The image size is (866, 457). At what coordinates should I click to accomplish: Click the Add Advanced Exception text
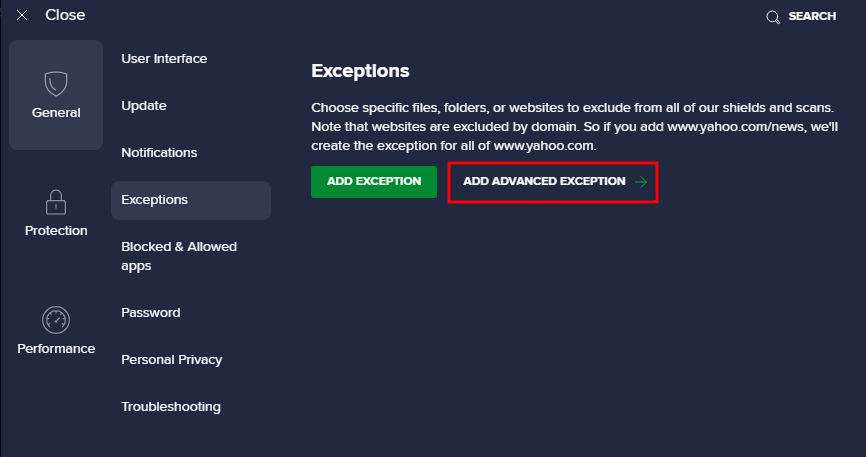[544, 182]
